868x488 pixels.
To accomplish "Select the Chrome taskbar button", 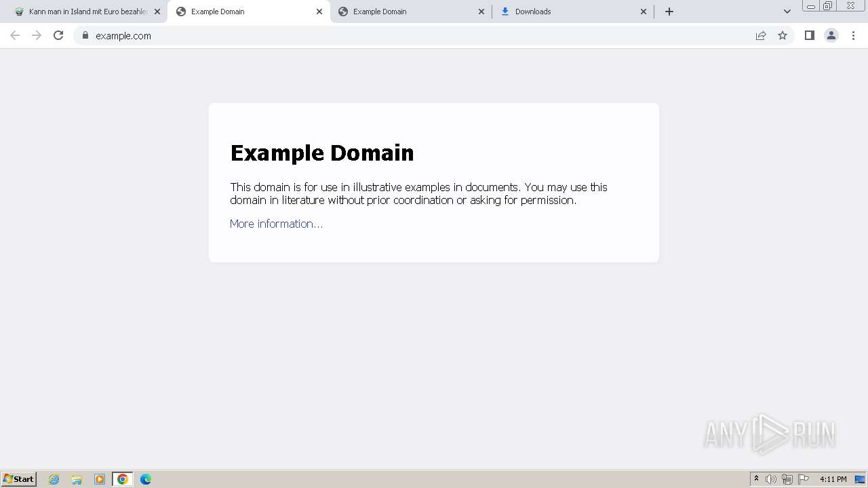I will tap(123, 479).
